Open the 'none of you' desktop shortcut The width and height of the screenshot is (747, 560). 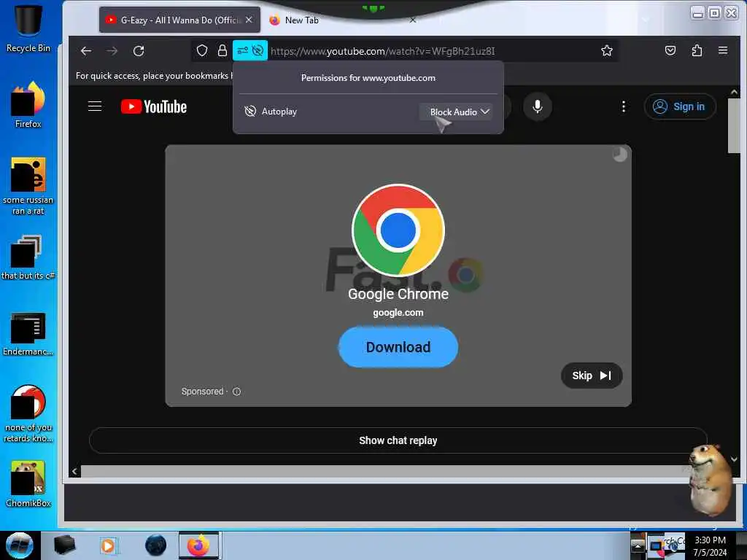(x=28, y=413)
